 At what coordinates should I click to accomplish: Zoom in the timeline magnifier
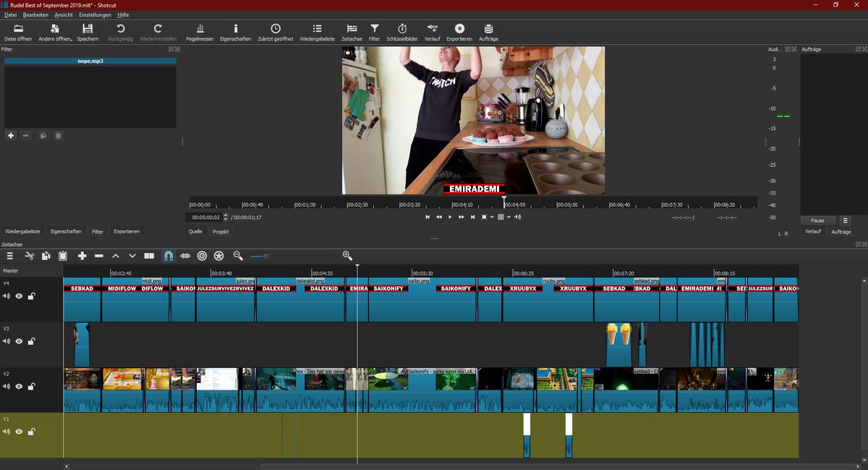347,256
